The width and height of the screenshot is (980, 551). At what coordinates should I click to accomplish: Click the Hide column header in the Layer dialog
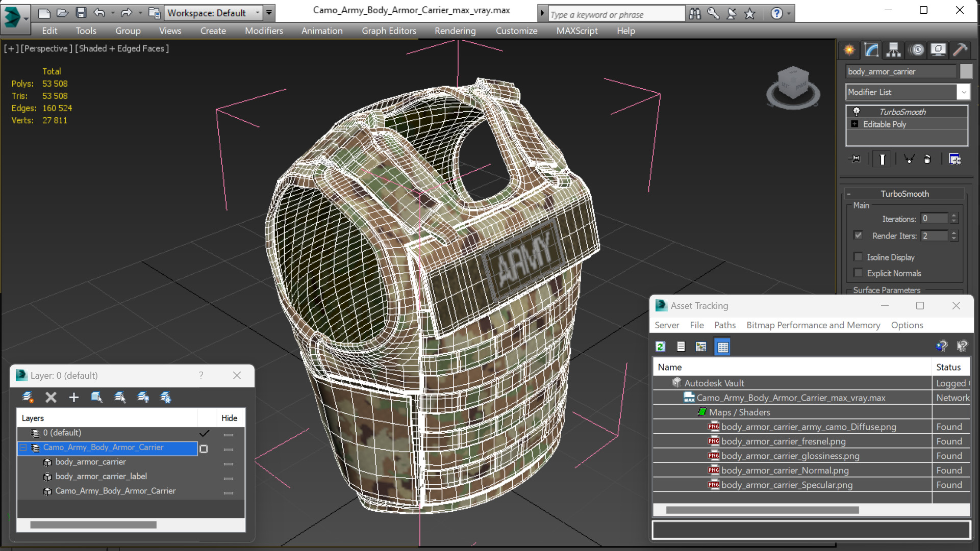pyautogui.click(x=229, y=418)
